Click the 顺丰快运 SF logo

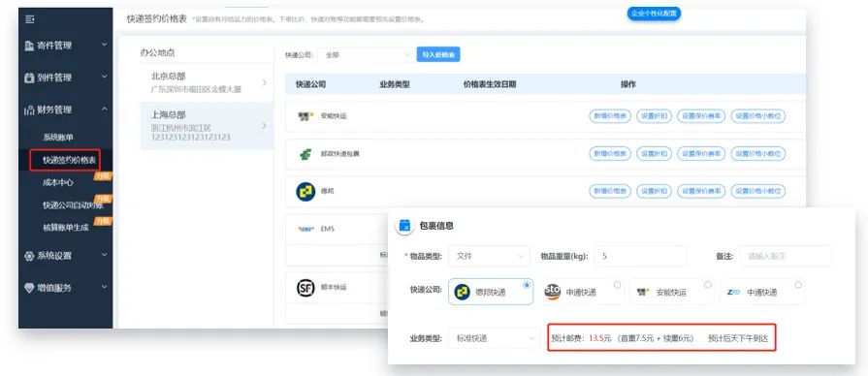[305, 288]
